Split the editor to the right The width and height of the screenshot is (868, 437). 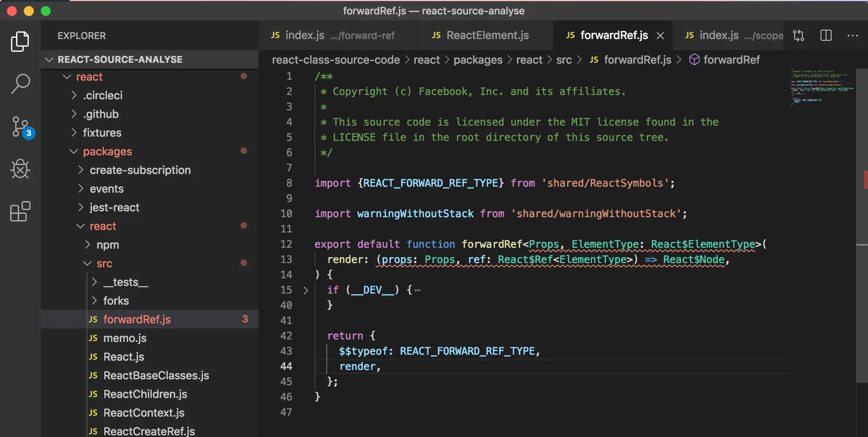click(826, 36)
